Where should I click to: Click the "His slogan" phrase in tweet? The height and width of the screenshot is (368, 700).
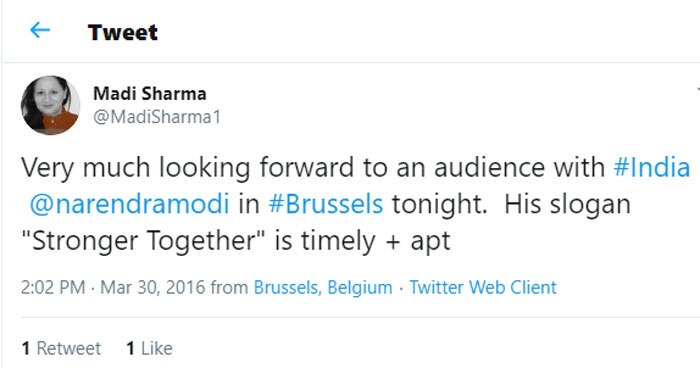(567, 204)
